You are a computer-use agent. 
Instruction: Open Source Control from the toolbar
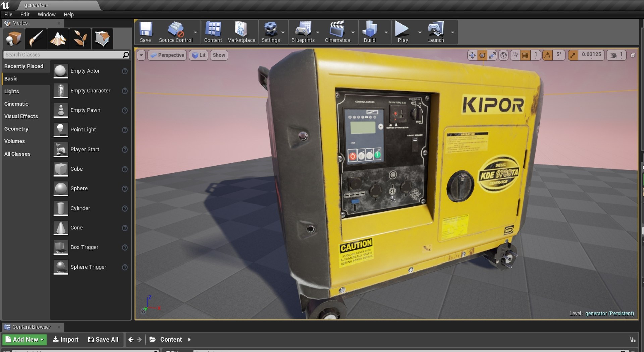tap(175, 32)
